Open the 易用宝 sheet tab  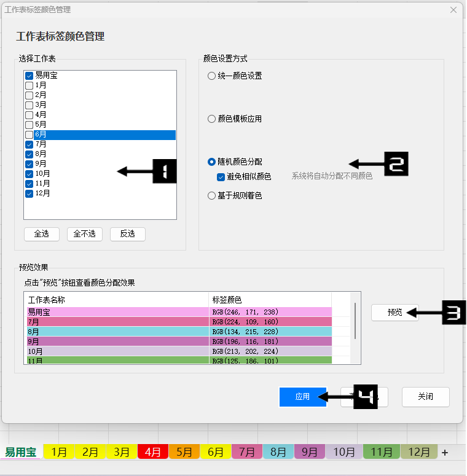pos(21,452)
